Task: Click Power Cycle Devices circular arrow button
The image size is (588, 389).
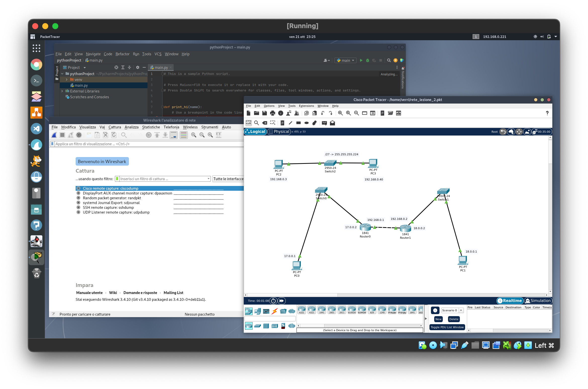Action: 273,301
